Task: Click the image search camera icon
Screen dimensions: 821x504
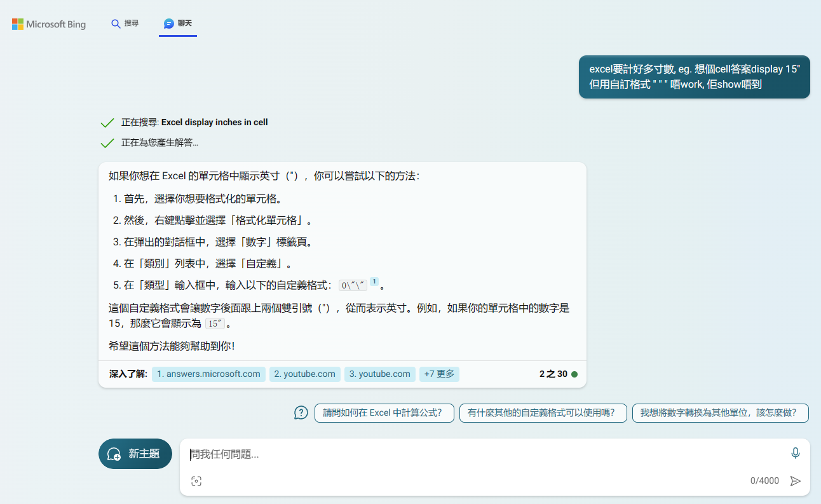Action: point(196,481)
